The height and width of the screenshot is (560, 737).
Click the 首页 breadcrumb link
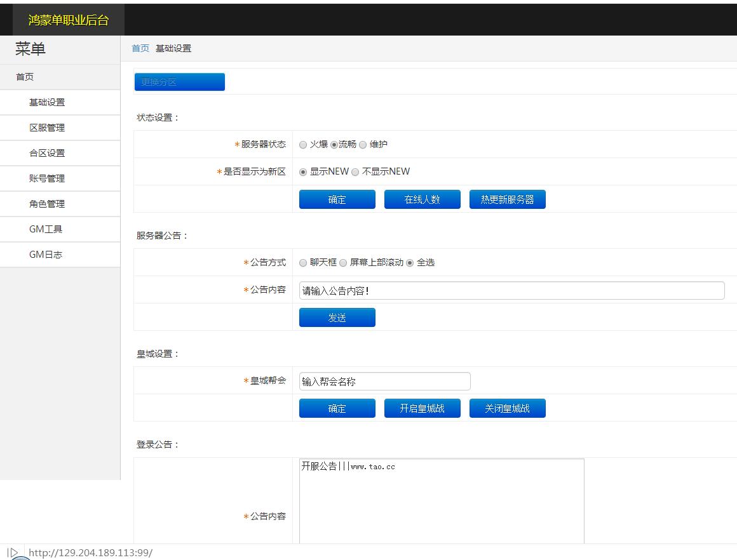(140, 48)
